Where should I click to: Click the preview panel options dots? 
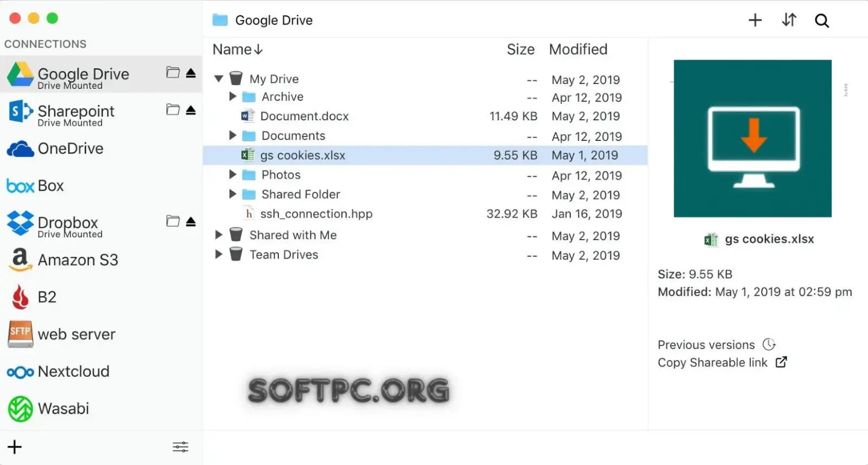click(x=846, y=90)
